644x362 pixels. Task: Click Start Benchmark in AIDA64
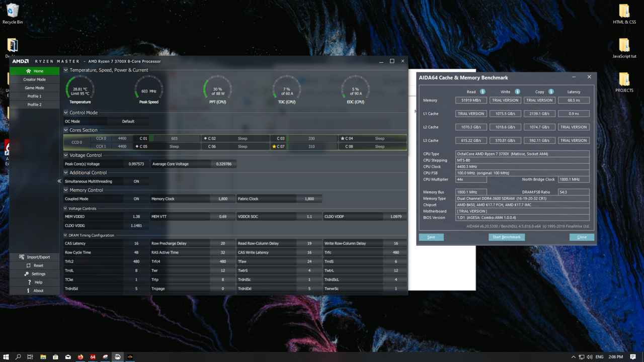pyautogui.click(x=507, y=237)
